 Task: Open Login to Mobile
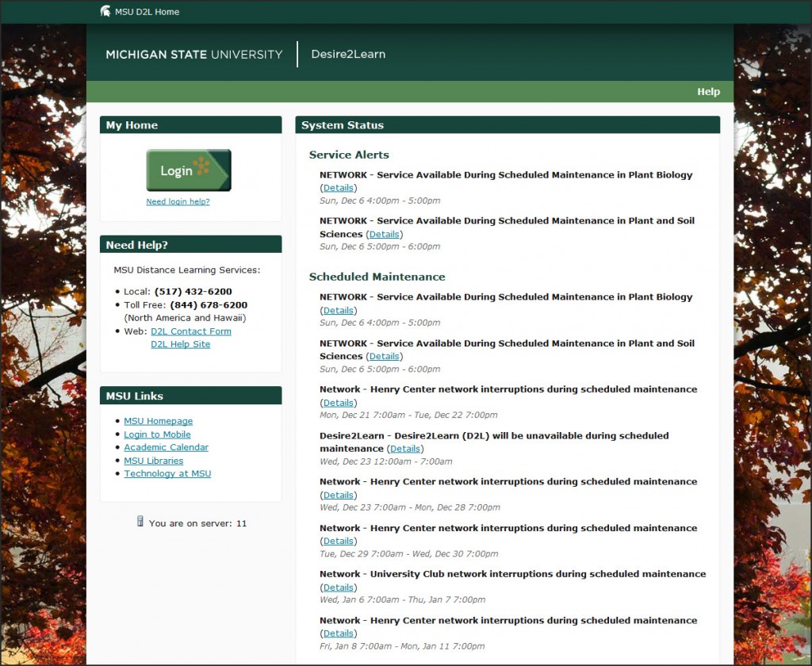[x=157, y=434]
